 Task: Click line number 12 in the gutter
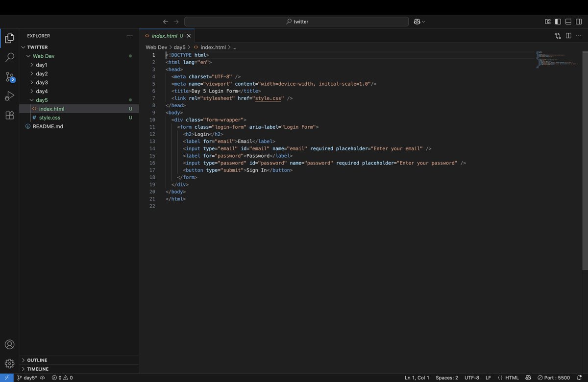pyautogui.click(x=153, y=134)
